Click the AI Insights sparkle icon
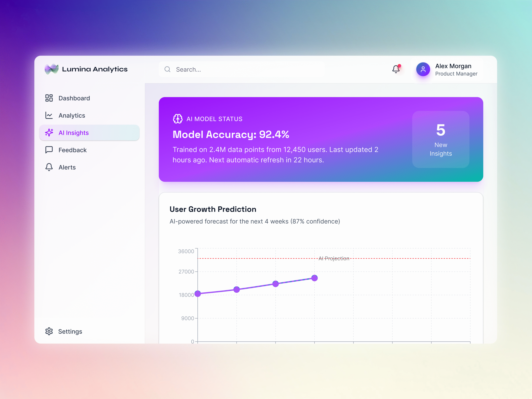532x399 pixels. click(49, 133)
